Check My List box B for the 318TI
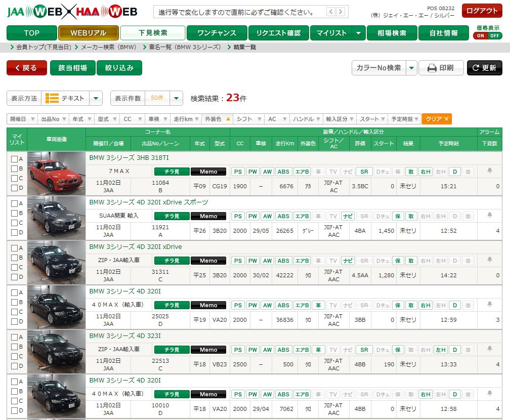 pos(14,169)
